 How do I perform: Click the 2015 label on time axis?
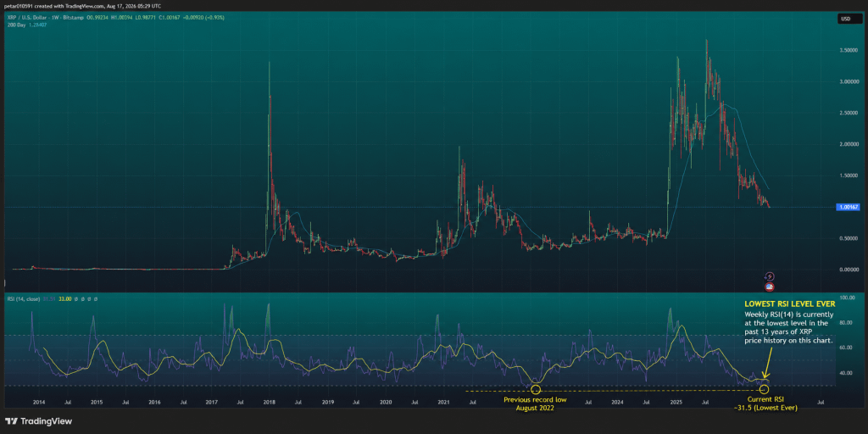97,402
